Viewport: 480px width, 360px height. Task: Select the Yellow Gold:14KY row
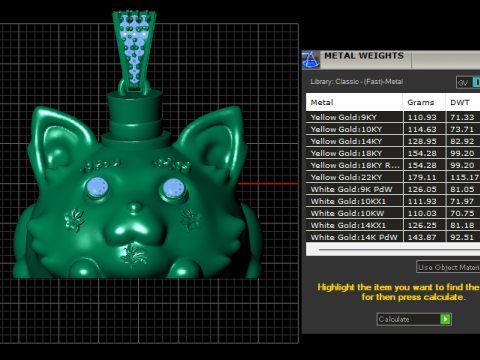tap(393, 141)
